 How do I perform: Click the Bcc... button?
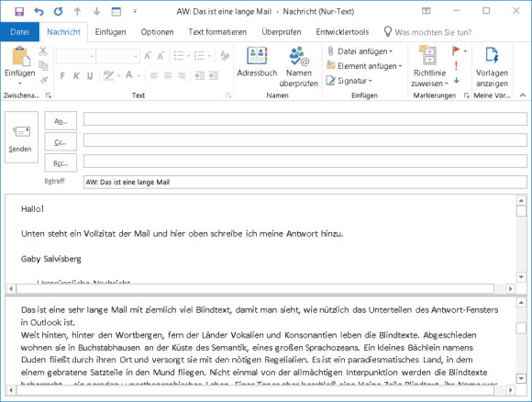61,163
